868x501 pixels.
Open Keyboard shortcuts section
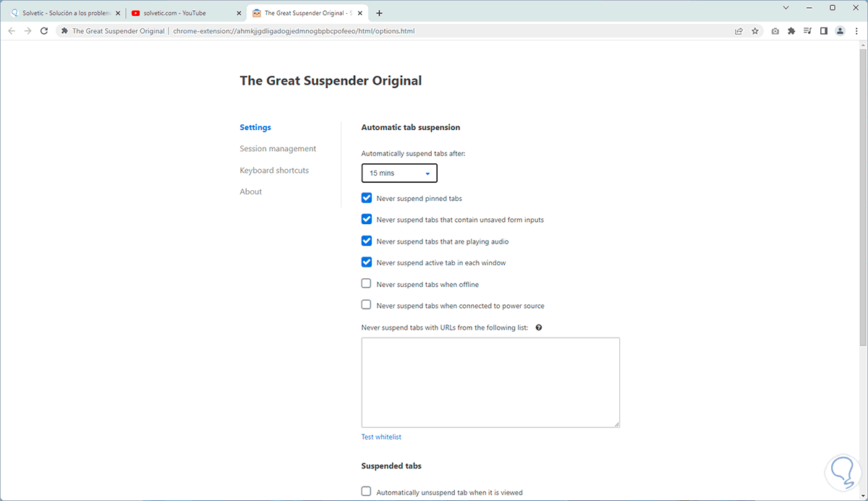[x=274, y=171]
